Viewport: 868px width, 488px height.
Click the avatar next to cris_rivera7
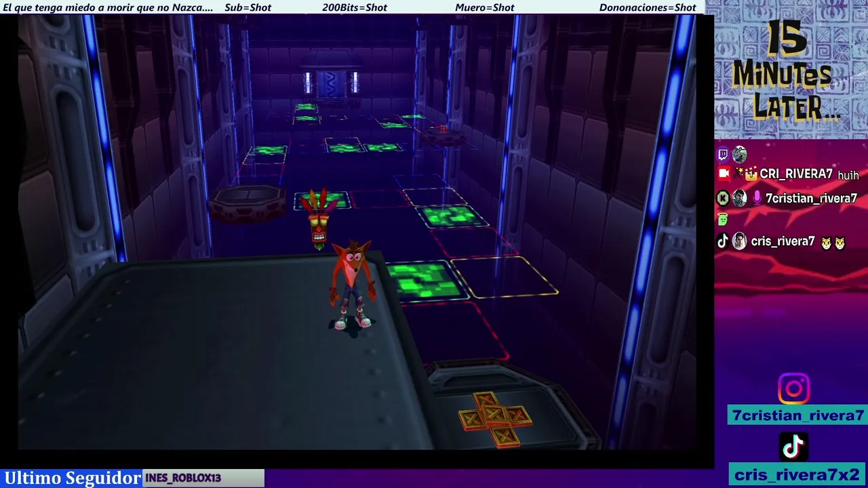739,241
